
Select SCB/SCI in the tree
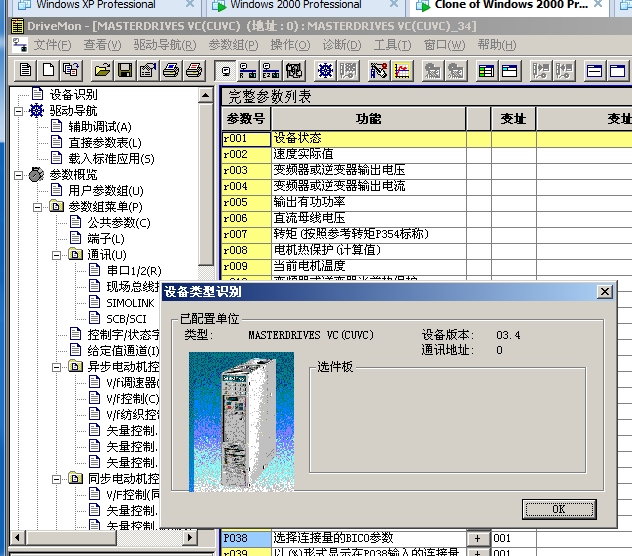[x=126, y=319]
